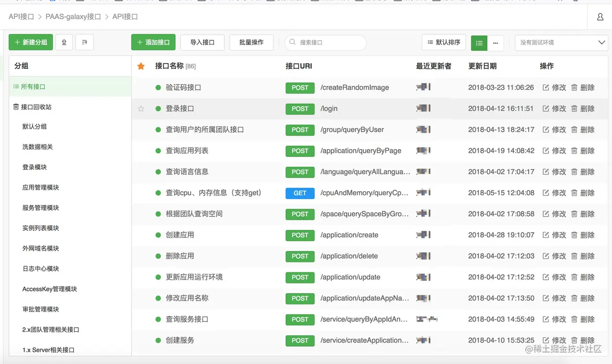Click the trash icon for 登录接口
Image resolution: width=612 pixels, height=364 pixels.
(x=574, y=108)
